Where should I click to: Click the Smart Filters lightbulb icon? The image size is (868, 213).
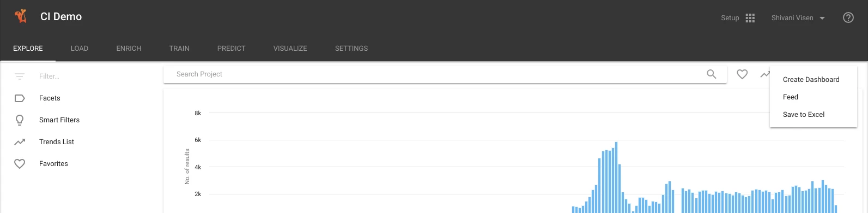[20, 120]
